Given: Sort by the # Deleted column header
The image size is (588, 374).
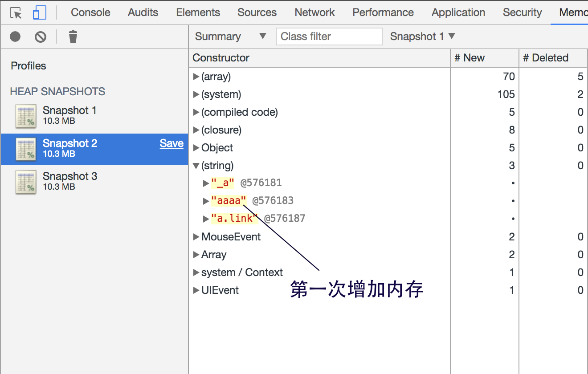Looking at the screenshot, I should [x=553, y=58].
